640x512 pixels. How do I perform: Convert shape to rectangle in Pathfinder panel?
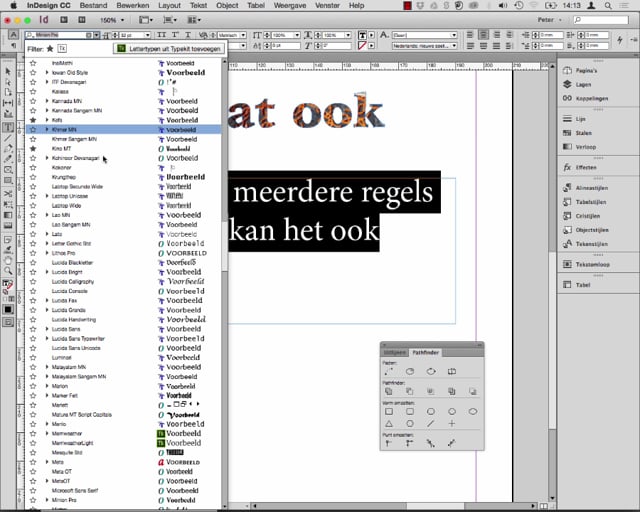coord(389,412)
